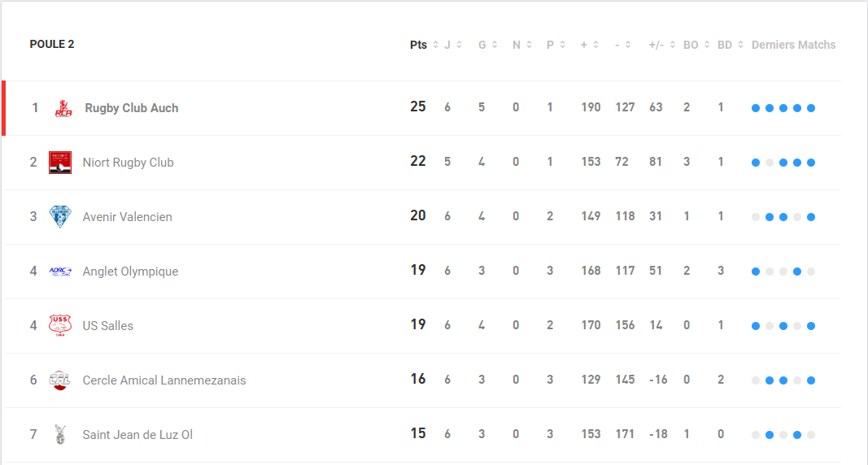Click Rugby Club Auch's last recent-match dot
This screenshot has height=465, width=868.
pos(811,108)
